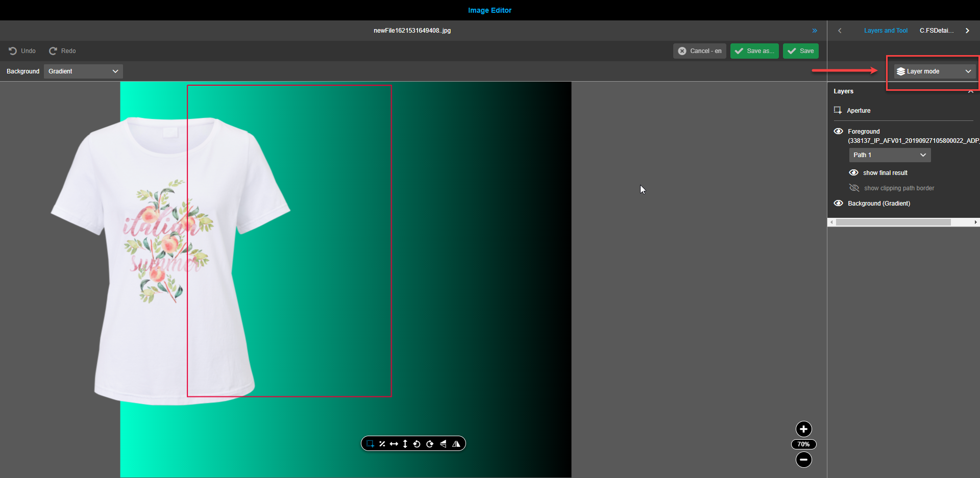The image size is (980, 478).
Task: Select the crop tool in the bottom toolbar
Action: click(x=370, y=443)
